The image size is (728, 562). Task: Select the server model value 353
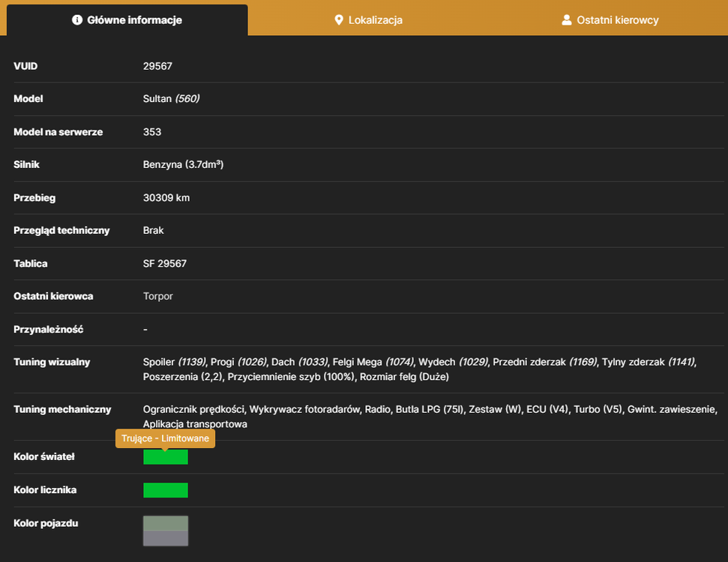151,132
